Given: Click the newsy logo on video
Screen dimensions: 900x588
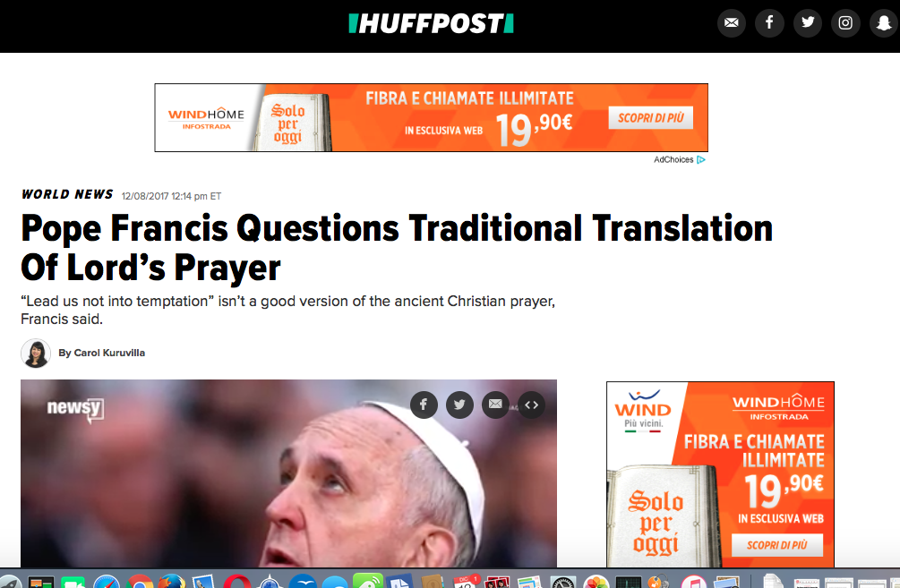Looking at the screenshot, I should click(x=76, y=409).
